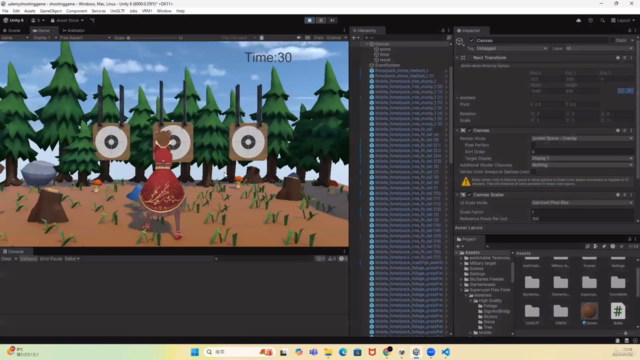Open Rect Transform help icon
Viewport: 640px width, 360px height.
618,58
